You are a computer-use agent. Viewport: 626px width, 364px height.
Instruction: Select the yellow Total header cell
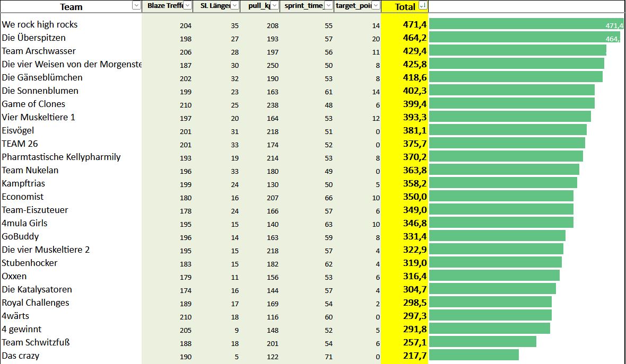[x=404, y=7]
